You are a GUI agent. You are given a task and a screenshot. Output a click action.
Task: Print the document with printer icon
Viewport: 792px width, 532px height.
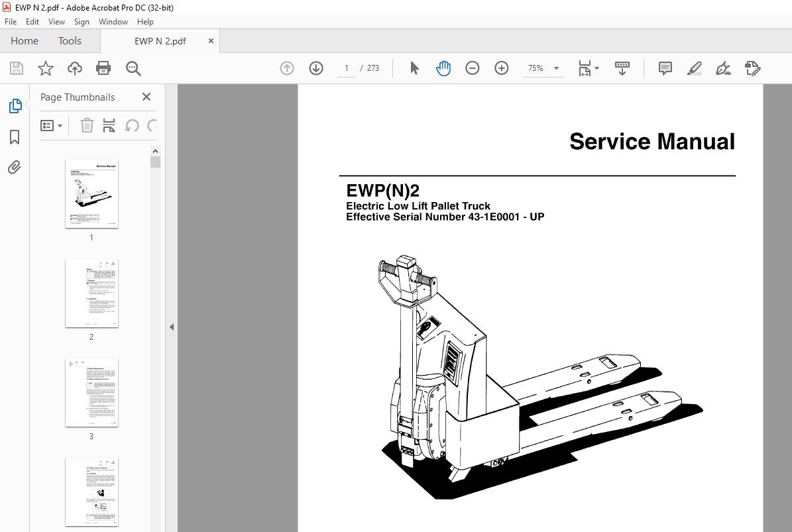103,68
